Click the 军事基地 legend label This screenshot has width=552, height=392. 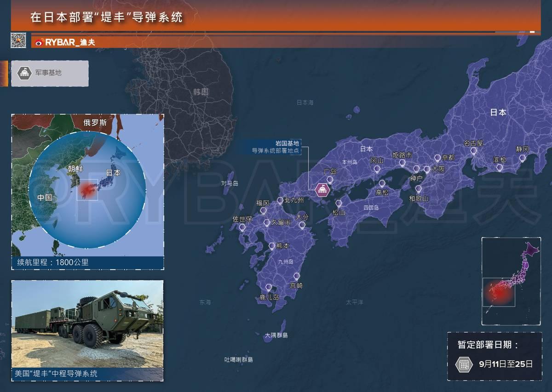48,73
